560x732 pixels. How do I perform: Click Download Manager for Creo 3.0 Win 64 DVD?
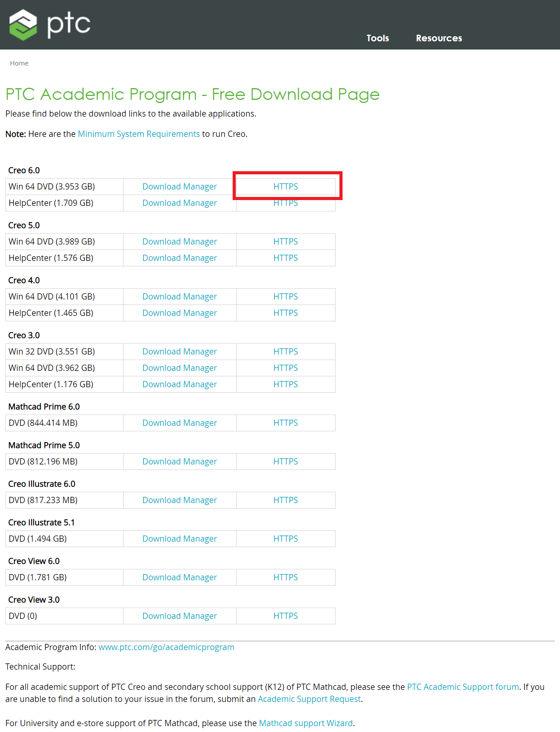coord(180,368)
